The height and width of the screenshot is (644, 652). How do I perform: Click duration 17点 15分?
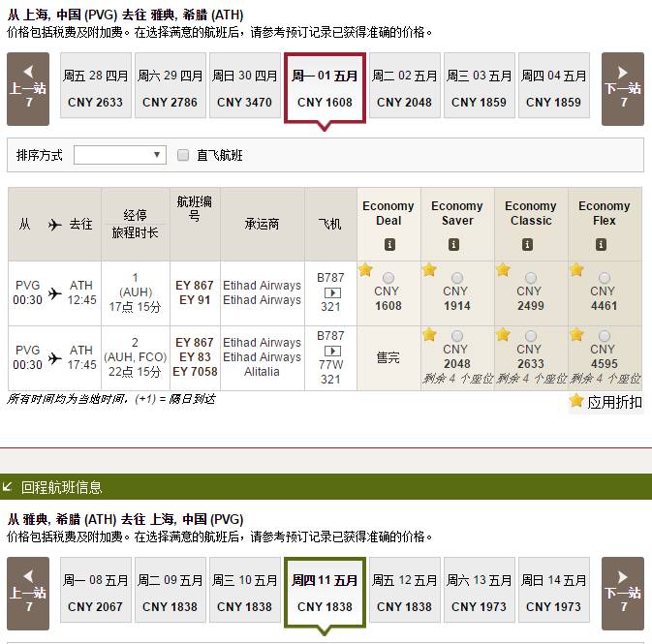[135, 307]
